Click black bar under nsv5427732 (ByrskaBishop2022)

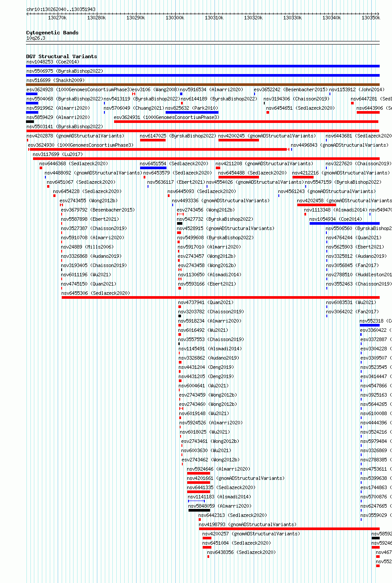coord(180,223)
